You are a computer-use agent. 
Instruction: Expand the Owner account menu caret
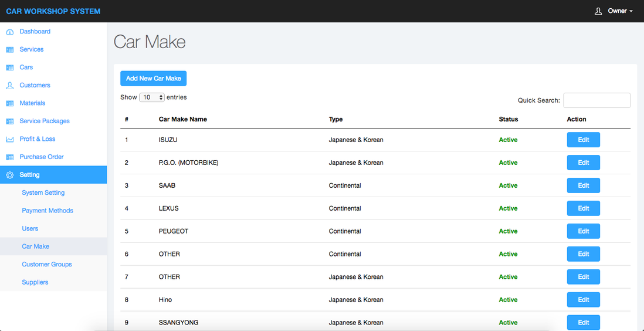631,12
